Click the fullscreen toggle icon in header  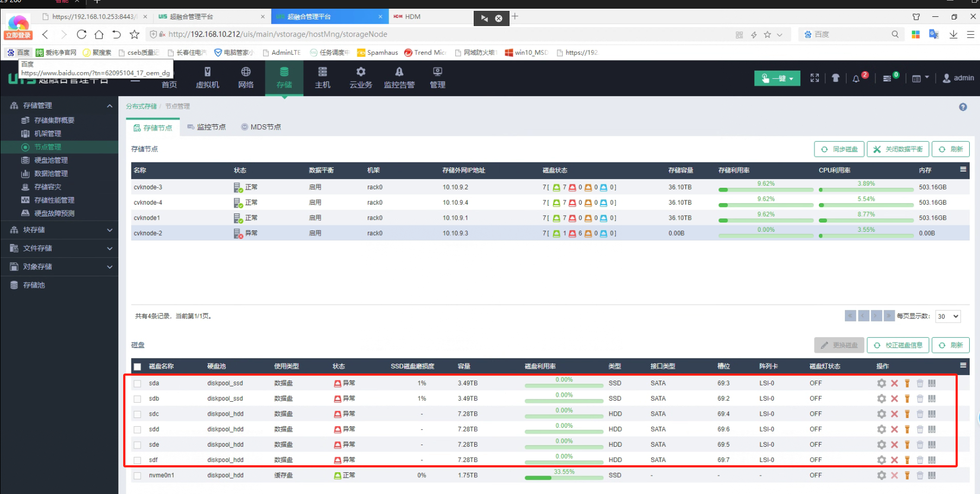[x=814, y=78]
